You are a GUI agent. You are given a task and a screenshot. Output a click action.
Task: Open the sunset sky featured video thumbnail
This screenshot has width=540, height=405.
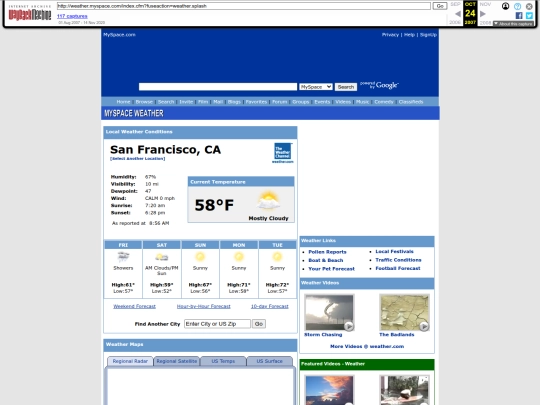point(329,390)
